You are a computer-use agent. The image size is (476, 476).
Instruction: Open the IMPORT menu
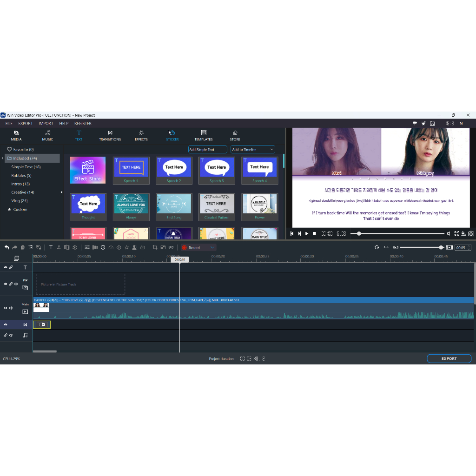46,124
